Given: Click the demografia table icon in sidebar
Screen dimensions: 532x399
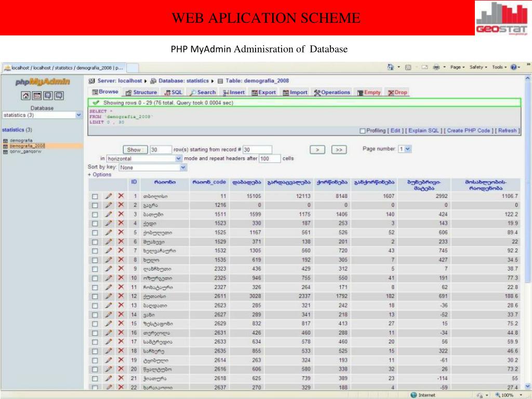Looking at the screenshot, I should point(5,140).
